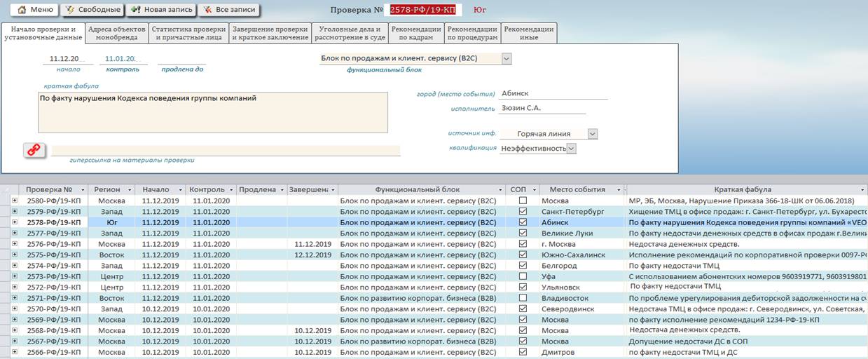868x359 pixels.
Task: Click the Все записи filter icon
Action: (x=207, y=10)
